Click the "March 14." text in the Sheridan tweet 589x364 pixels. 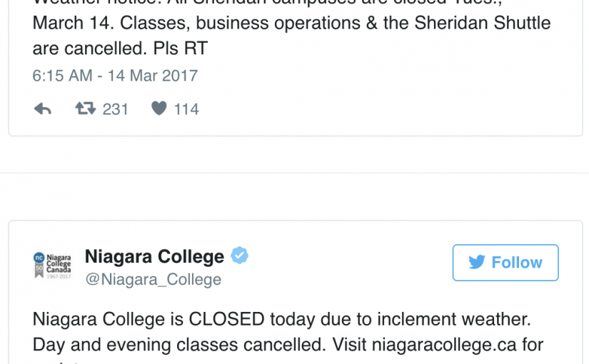72,23
